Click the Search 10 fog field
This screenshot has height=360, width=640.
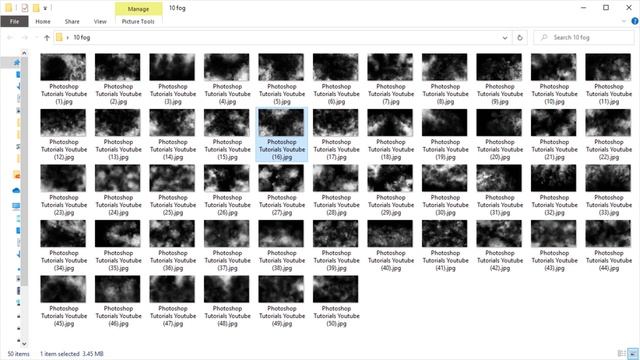click(584, 37)
